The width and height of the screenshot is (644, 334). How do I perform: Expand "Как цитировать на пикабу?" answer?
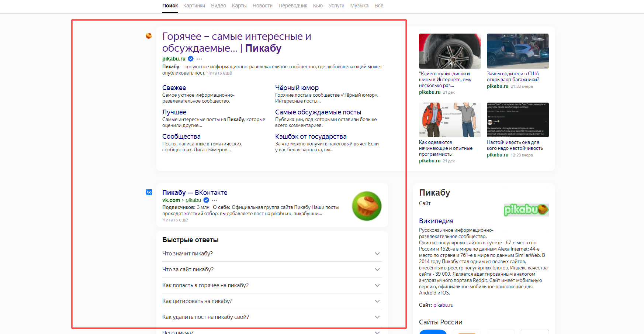pos(272,301)
